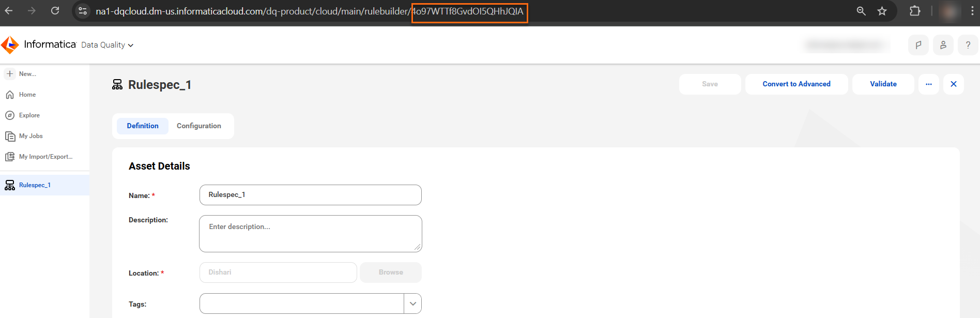Viewport: 980px width, 318px height.
Task: Open the more actions ellipsis button
Action: (928, 84)
